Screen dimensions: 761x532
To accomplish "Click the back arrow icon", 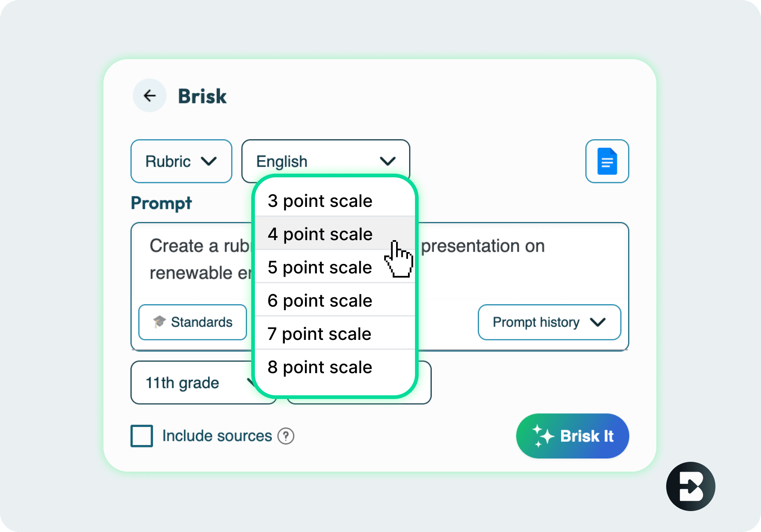I will [149, 96].
